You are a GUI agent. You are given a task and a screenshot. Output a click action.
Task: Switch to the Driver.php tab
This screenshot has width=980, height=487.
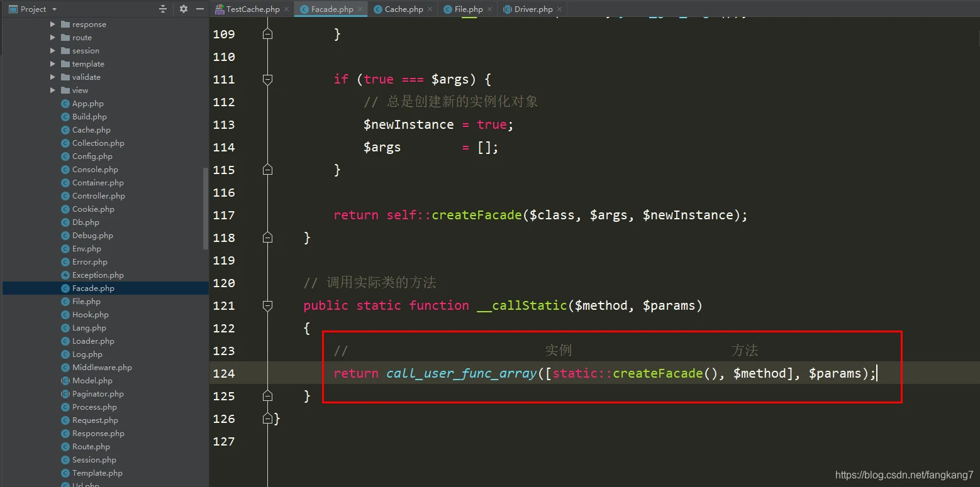pyautogui.click(x=533, y=9)
